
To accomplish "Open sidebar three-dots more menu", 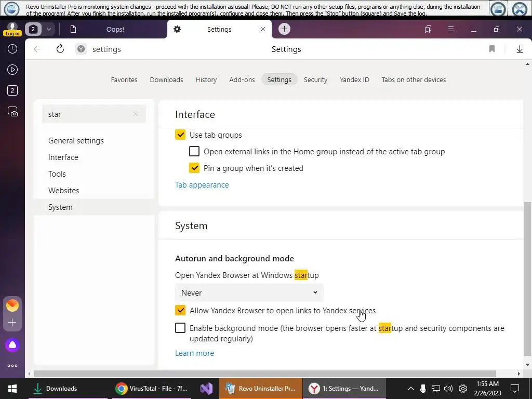I will click(x=12, y=366).
